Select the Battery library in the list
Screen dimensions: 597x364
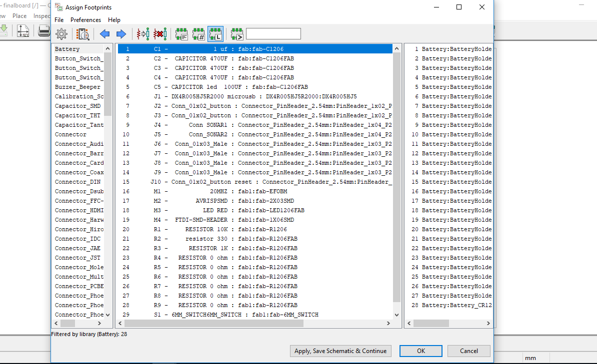pos(78,49)
